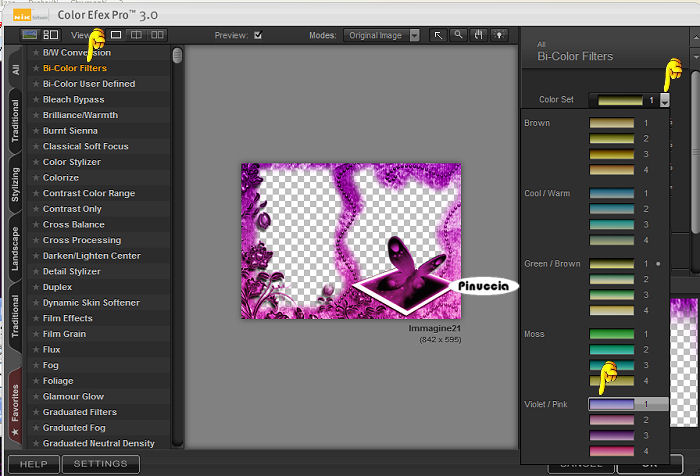
Task: Toggle favorite star for Foliage
Action: point(36,381)
